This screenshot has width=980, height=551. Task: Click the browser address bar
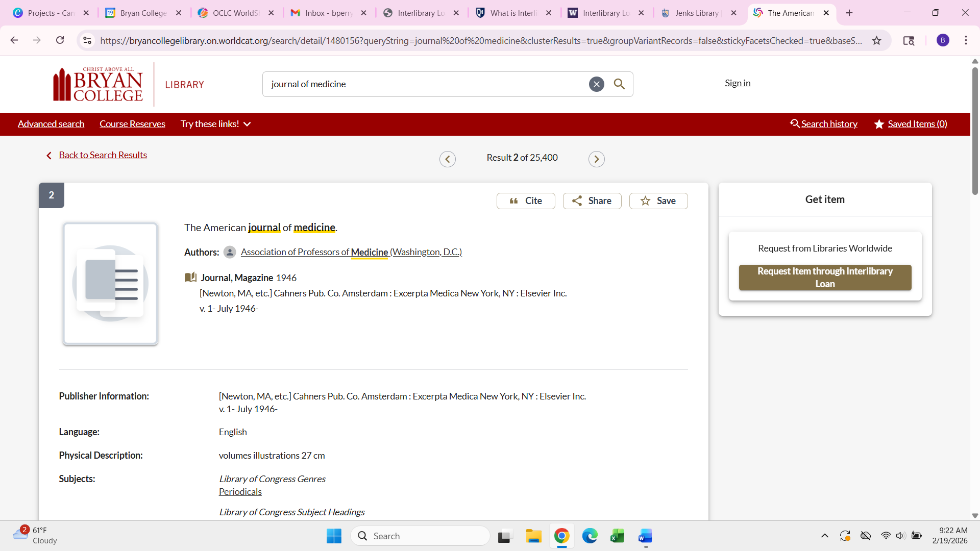click(x=481, y=41)
